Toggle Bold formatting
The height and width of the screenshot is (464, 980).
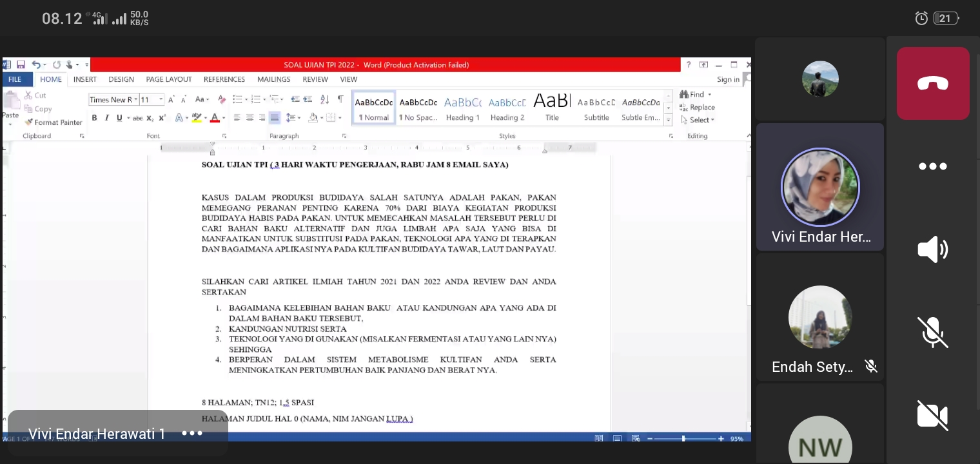pos(94,118)
